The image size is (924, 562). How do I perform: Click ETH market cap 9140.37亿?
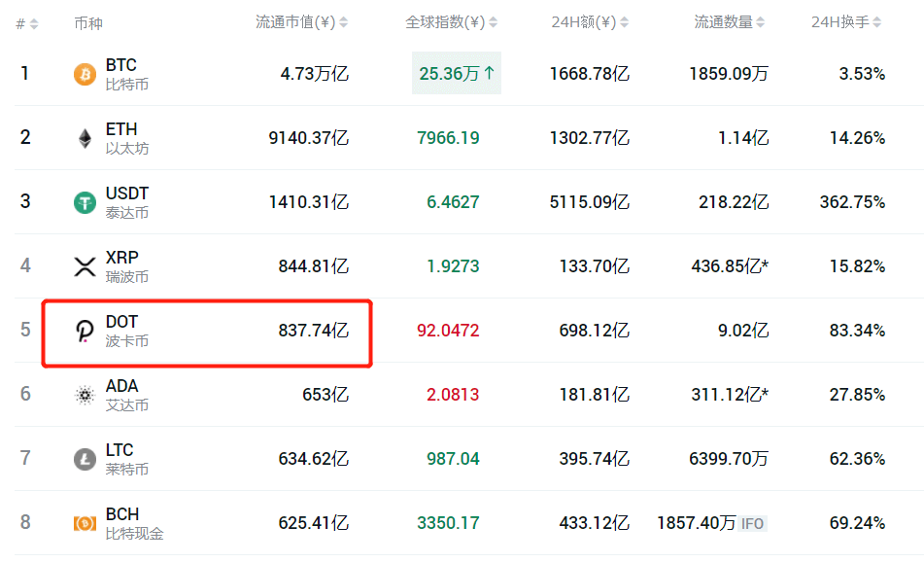coord(309,138)
